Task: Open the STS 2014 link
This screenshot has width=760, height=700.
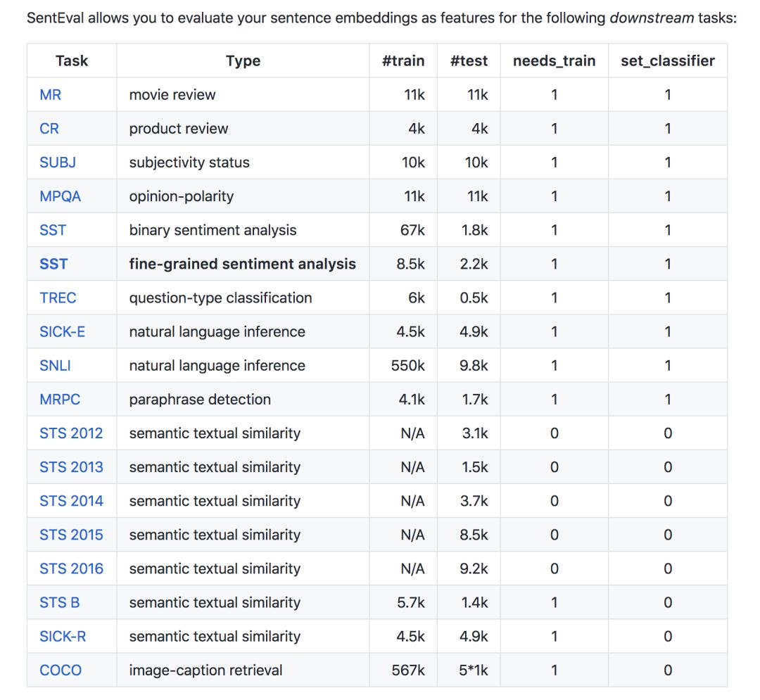Action: [x=71, y=501]
